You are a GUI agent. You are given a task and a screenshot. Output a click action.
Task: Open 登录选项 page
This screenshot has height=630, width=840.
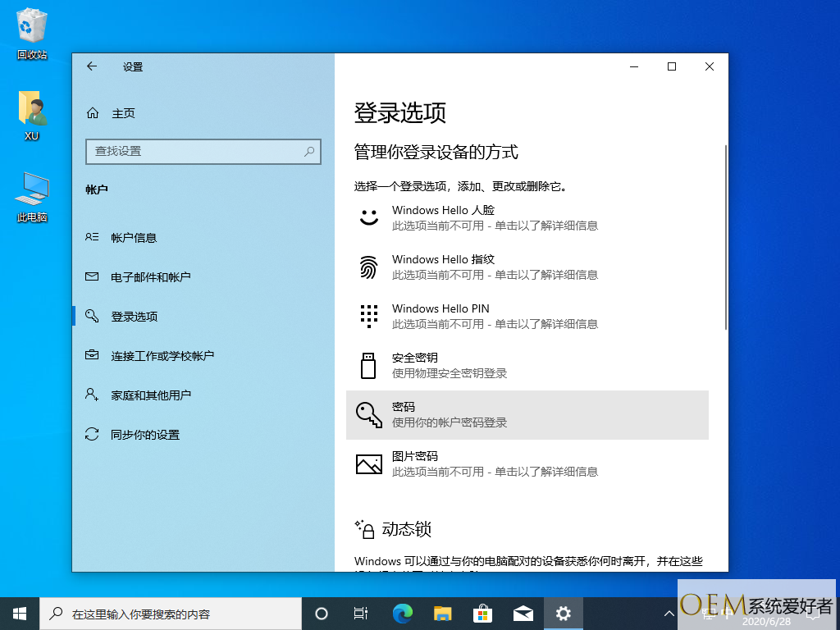203,316
